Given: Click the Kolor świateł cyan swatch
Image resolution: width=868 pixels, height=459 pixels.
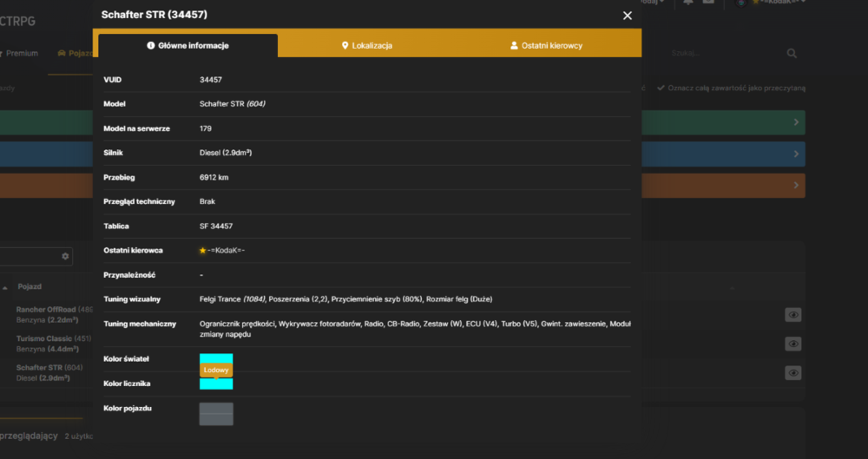Looking at the screenshot, I should pos(216,357).
